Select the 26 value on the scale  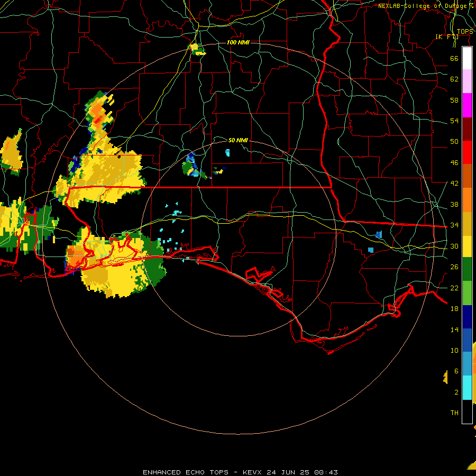point(454,267)
